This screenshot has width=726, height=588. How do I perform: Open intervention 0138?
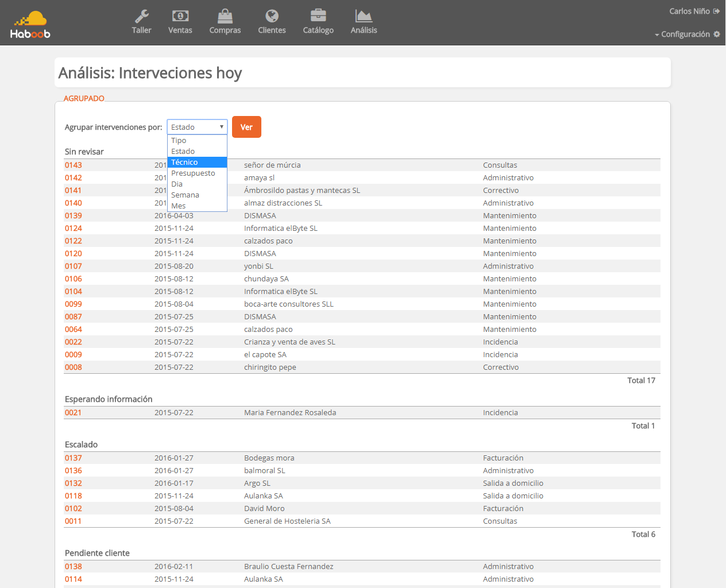74,567
